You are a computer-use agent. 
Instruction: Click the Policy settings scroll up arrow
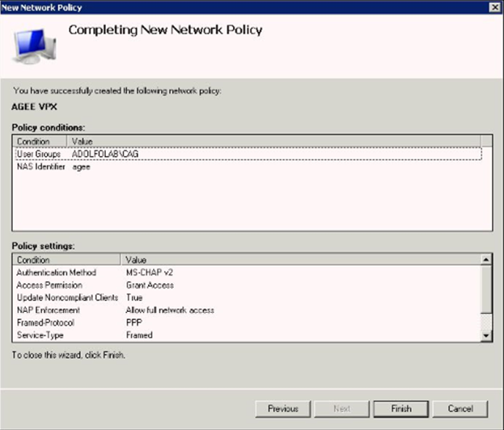click(x=486, y=259)
